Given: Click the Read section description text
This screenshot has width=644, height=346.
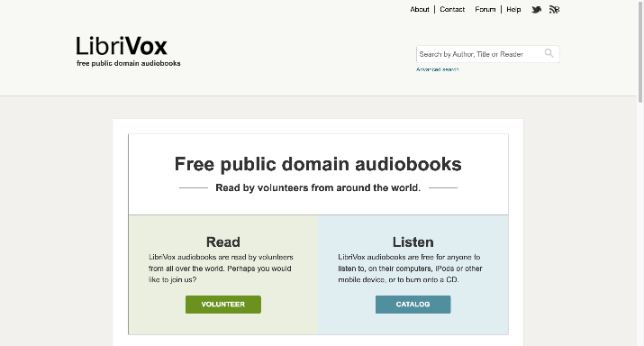Looking at the screenshot, I should 221,269.
